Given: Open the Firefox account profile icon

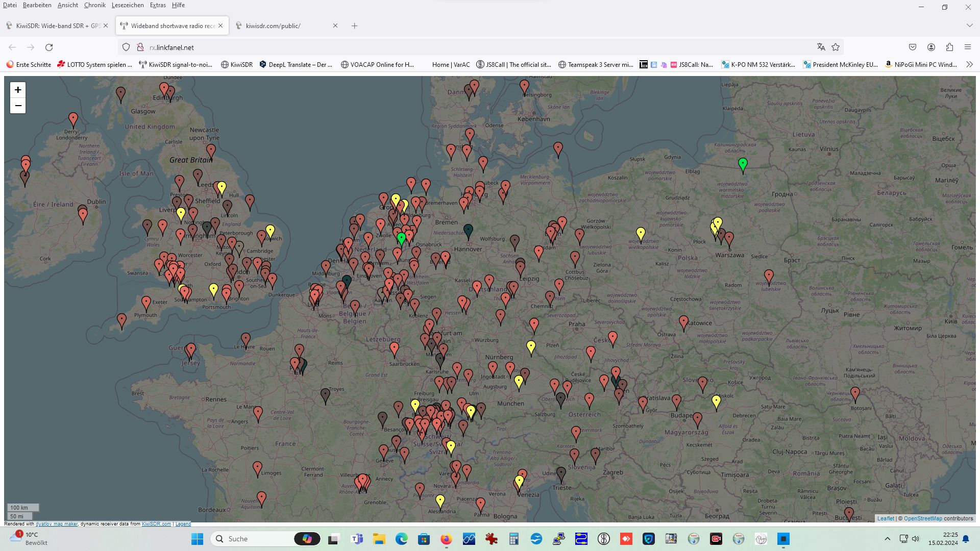Looking at the screenshot, I should (x=931, y=47).
